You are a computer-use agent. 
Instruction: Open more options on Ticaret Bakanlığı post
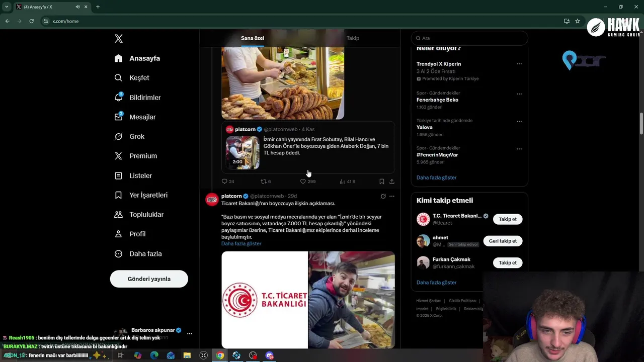tap(392, 196)
